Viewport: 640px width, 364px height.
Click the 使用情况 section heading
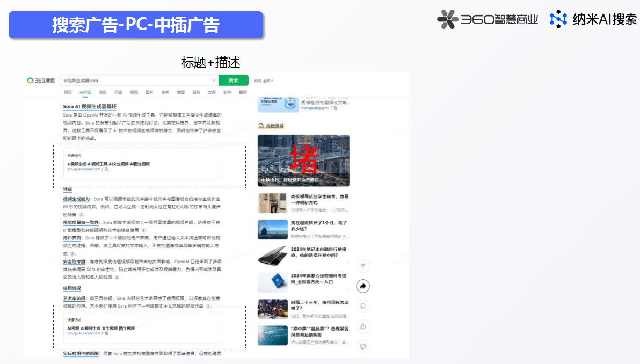coord(72,288)
